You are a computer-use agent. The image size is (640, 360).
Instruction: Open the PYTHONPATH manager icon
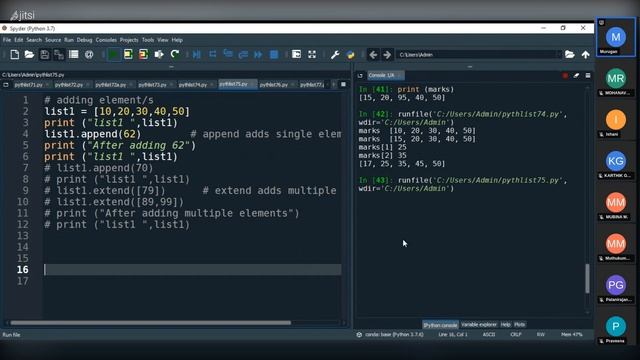(350, 54)
